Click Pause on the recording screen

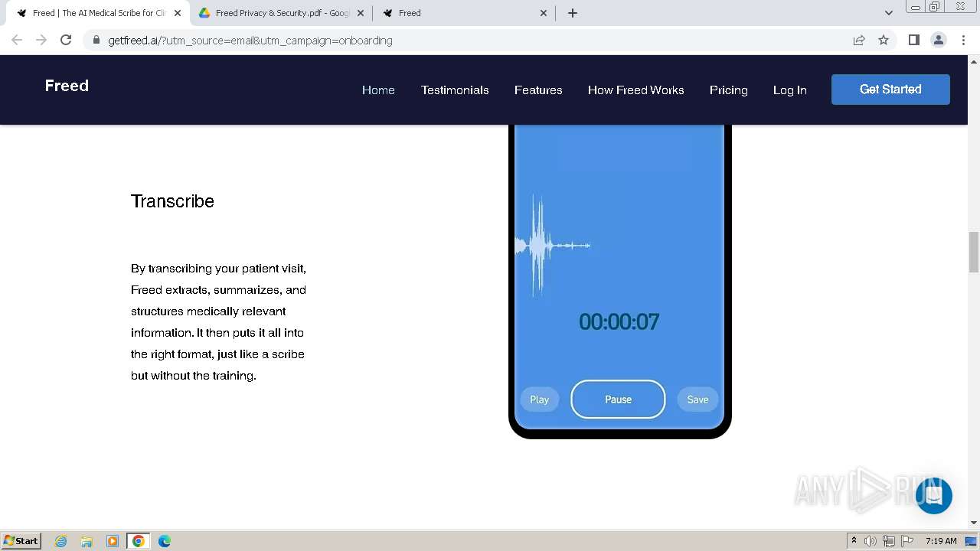click(618, 399)
